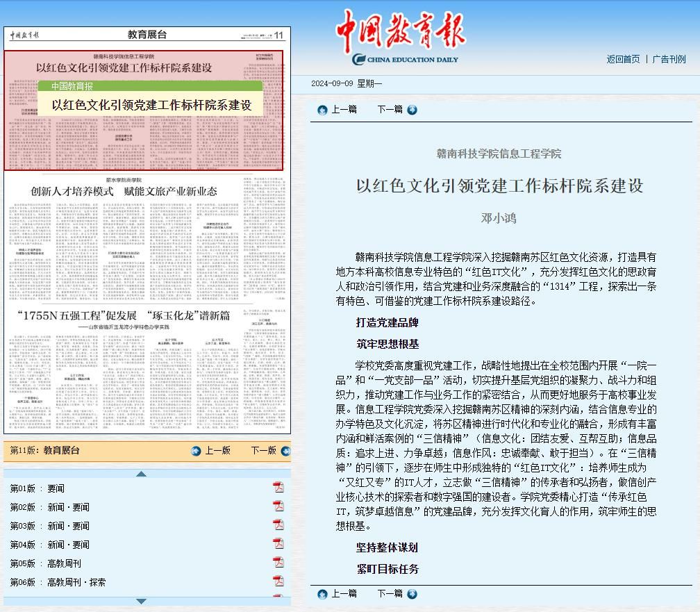Click the round arrow icon beside 下一版

click(285, 451)
